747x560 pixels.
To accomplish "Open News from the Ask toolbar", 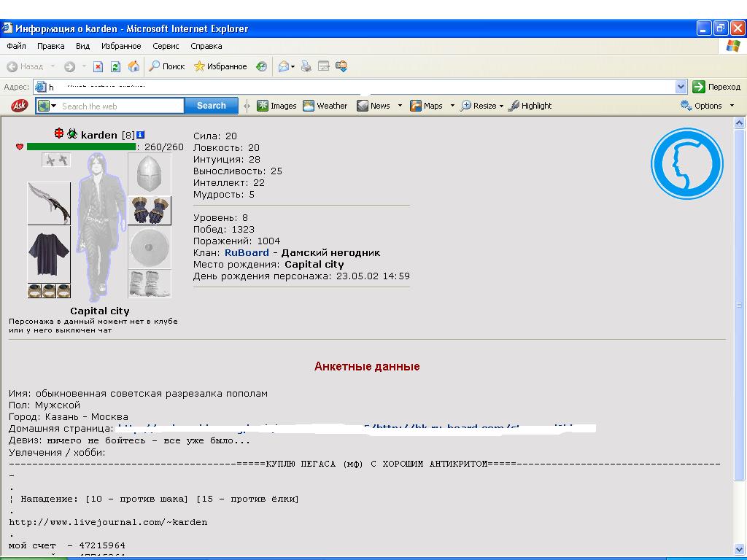I will click(373, 106).
